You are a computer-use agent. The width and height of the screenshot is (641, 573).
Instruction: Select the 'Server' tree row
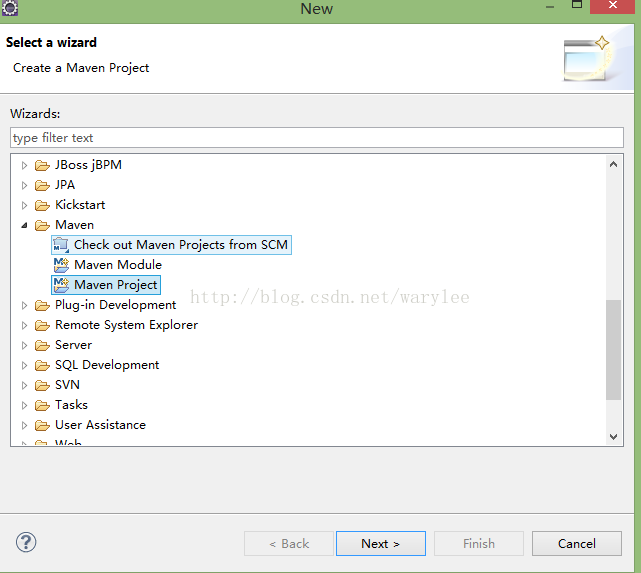pyautogui.click(x=74, y=345)
